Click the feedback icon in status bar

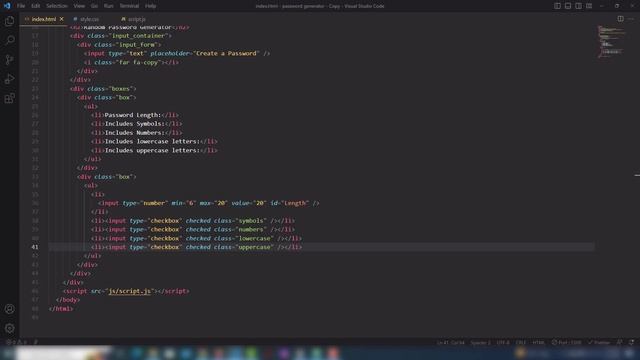(x=620, y=342)
